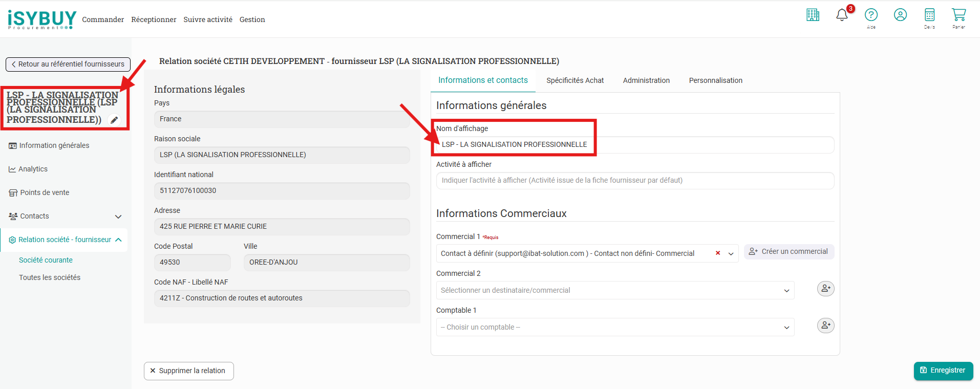Click the Adresse field
980x389 pixels.
(x=282, y=227)
